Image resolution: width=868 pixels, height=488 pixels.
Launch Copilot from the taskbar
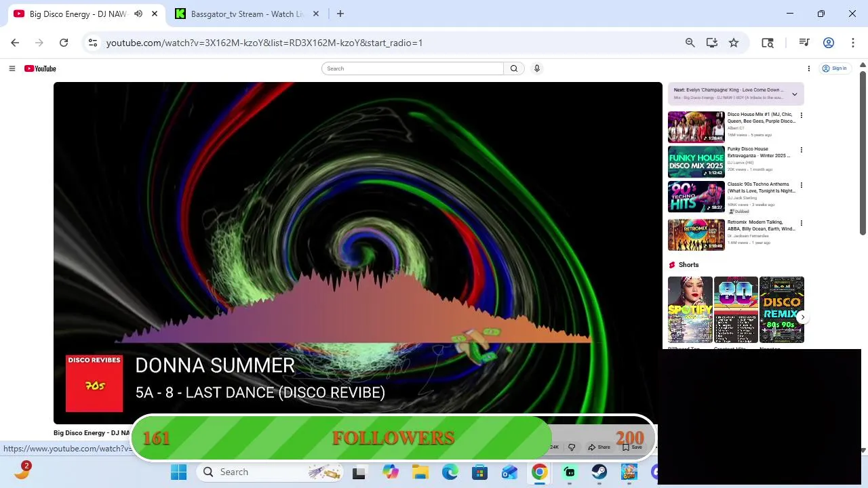coord(390,472)
